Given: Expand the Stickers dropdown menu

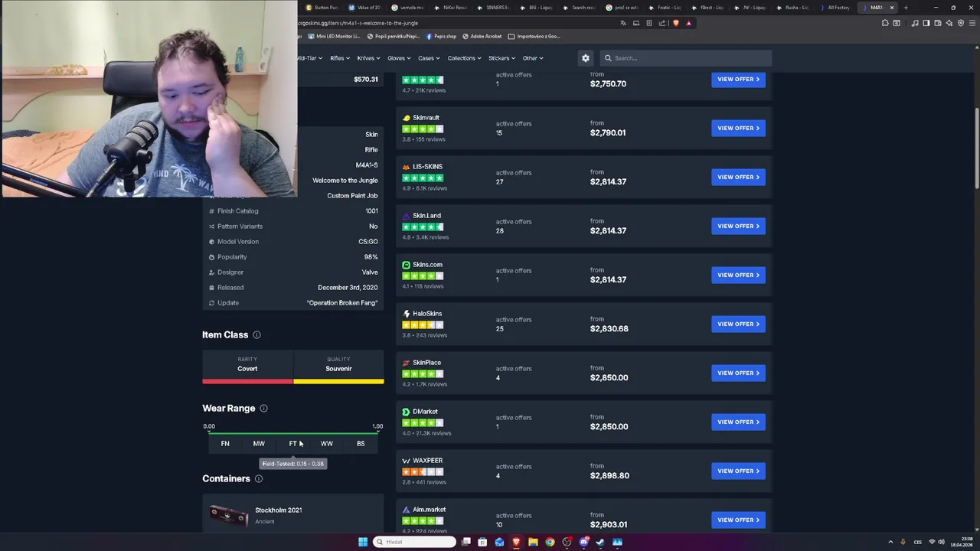Looking at the screenshot, I should (502, 58).
